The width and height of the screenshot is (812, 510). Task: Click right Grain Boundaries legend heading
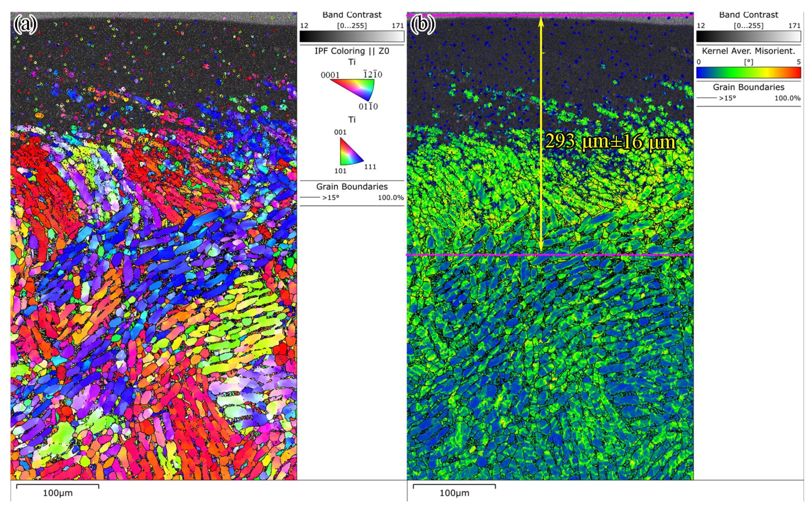coord(748,87)
